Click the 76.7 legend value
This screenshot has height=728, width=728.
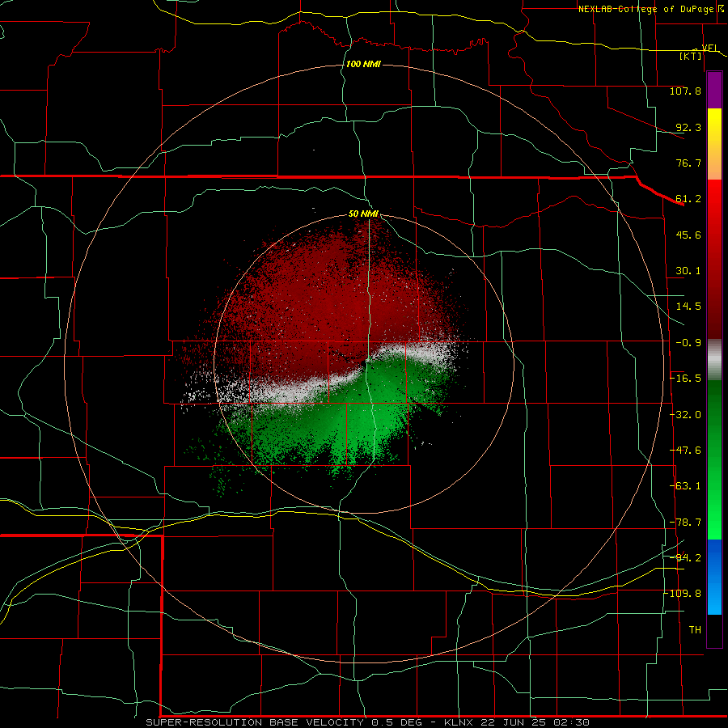coord(688,163)
